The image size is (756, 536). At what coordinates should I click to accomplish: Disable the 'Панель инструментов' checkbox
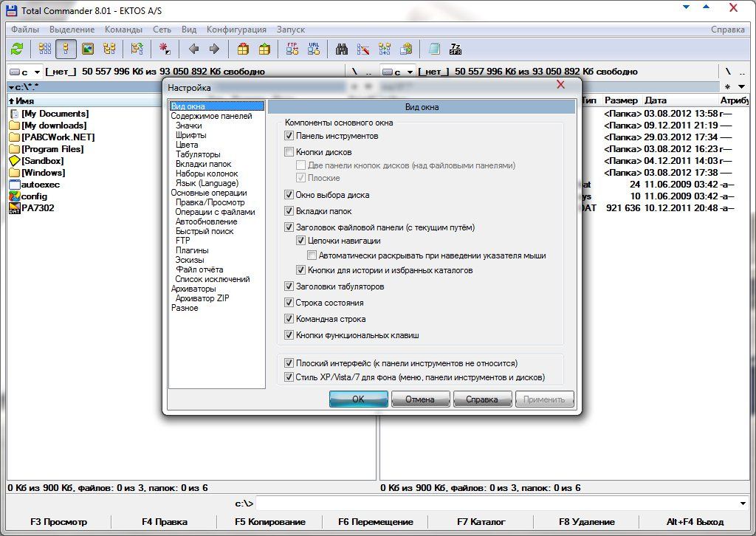(289, 136)
